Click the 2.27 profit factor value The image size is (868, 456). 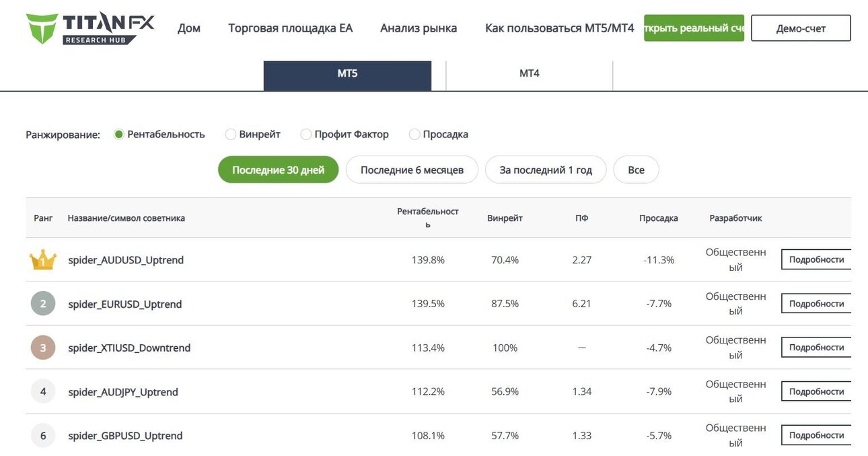[x=582, y=260]
